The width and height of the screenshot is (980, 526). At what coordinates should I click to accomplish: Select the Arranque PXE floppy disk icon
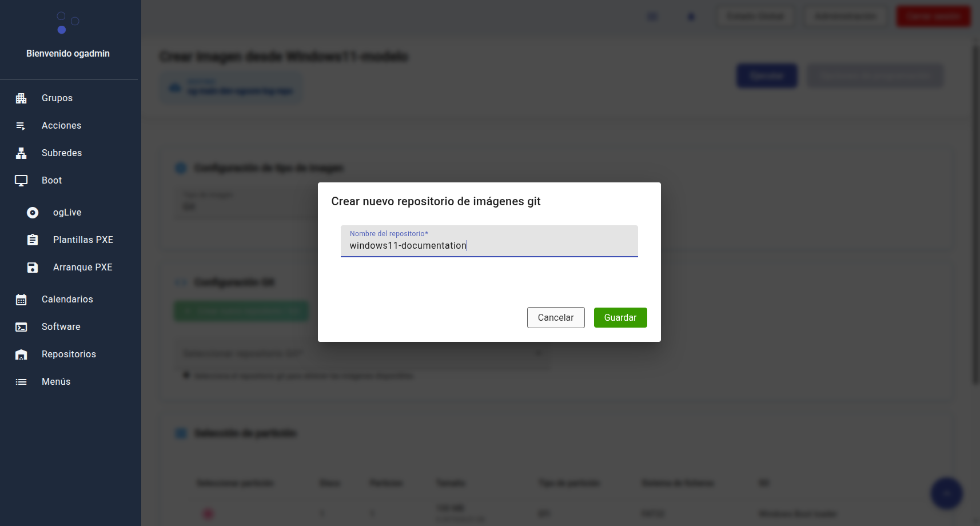tap(33, 268)
